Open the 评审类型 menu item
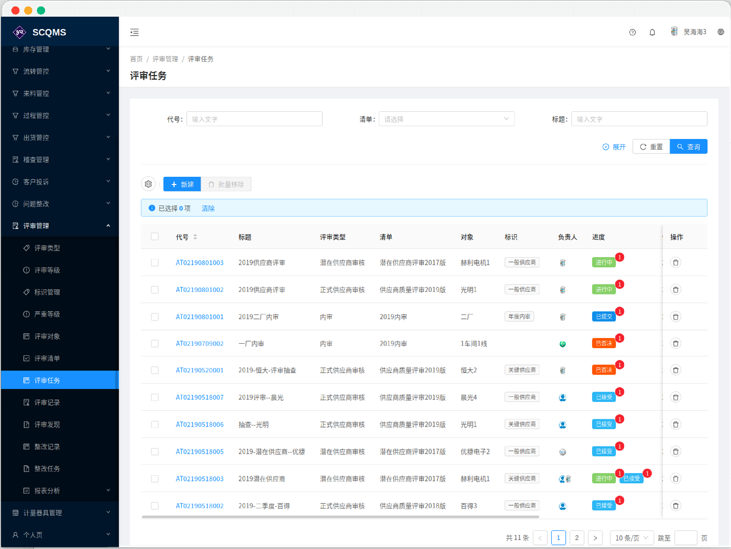Screen dimensions: 731x549 pos(60,248)
